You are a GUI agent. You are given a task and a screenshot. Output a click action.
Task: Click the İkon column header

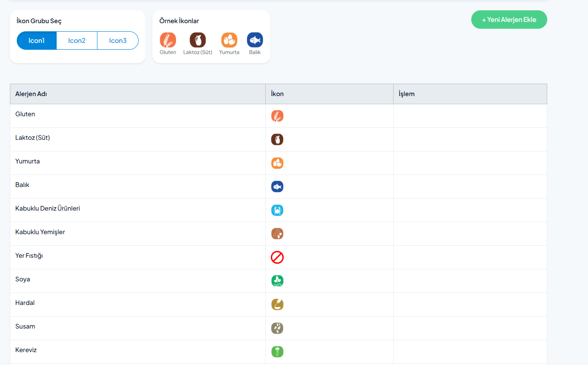[x=330, y=94]
